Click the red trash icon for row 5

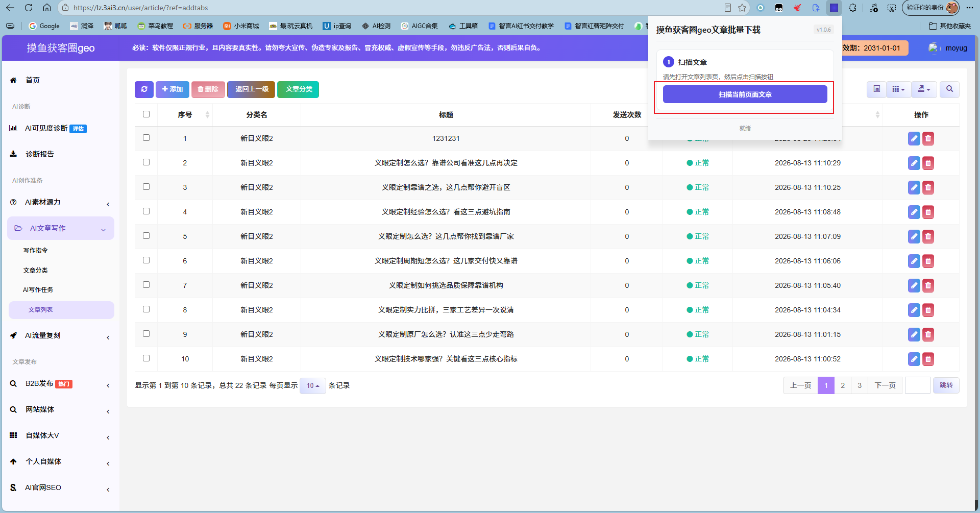[928, 237]
